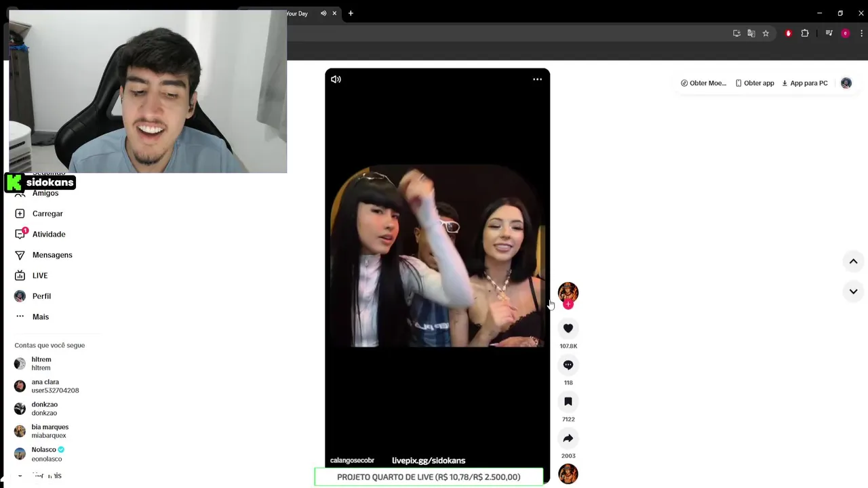Click the LIVE TV icon
This screenshot has width=868, height=488.
tap(20, 275)
